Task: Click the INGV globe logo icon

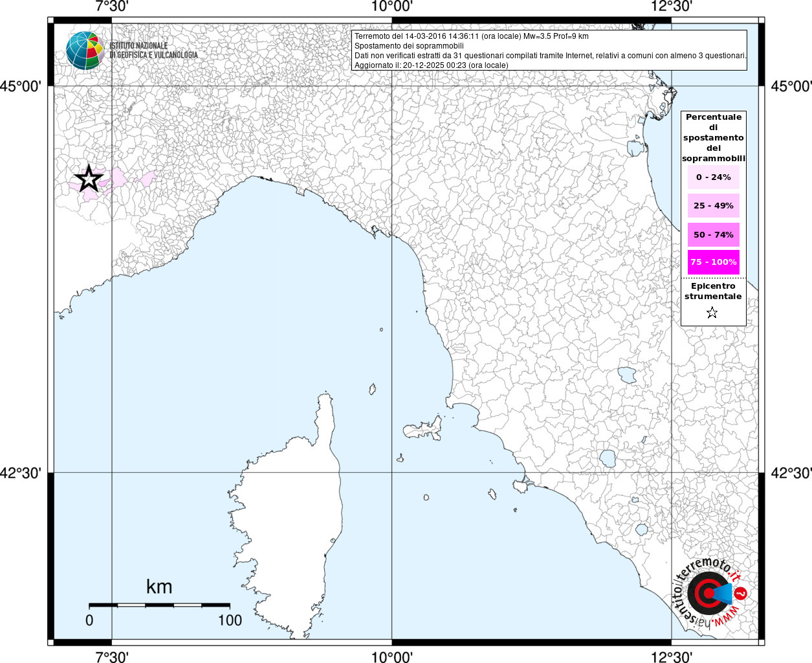Action: coord(85,51)
